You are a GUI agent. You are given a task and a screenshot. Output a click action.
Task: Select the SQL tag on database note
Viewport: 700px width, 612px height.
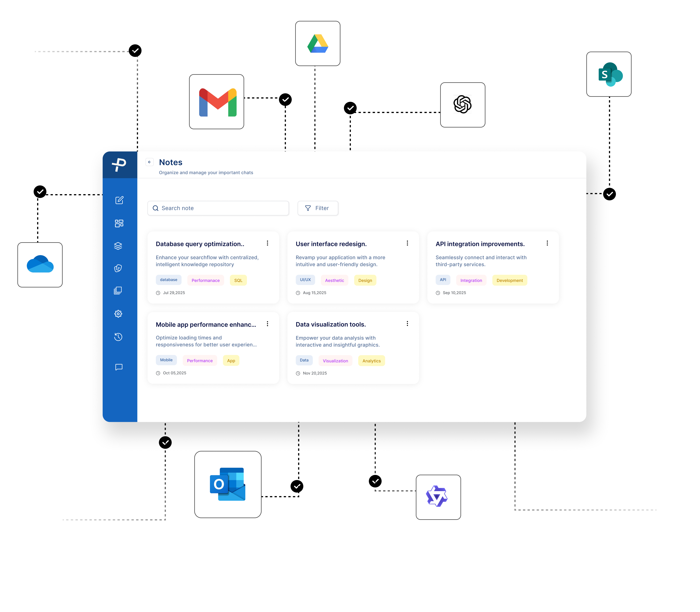tap(238, 280)
